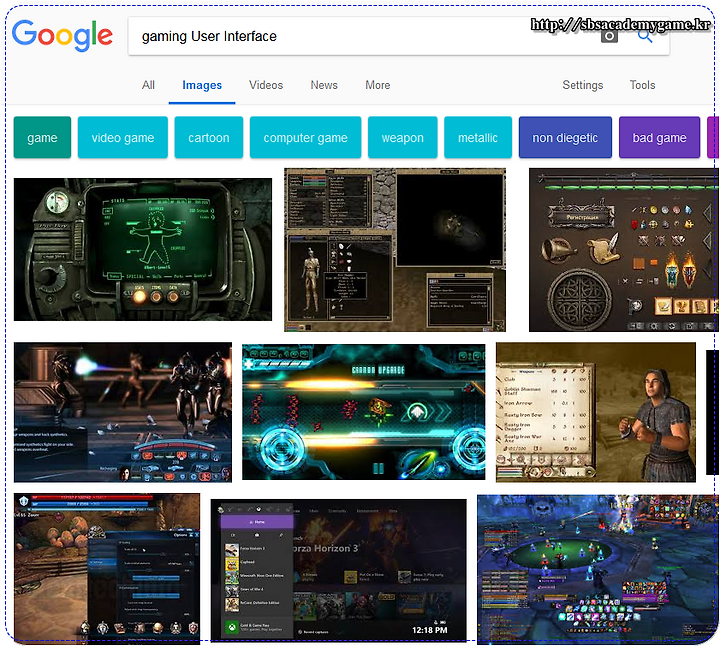Open the Settings menu

(x=583, y=85)
